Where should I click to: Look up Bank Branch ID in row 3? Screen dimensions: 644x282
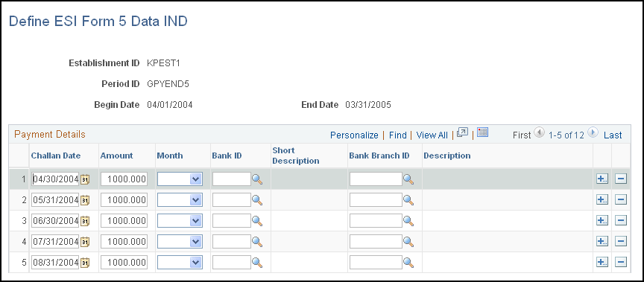(x=408, y=221)
